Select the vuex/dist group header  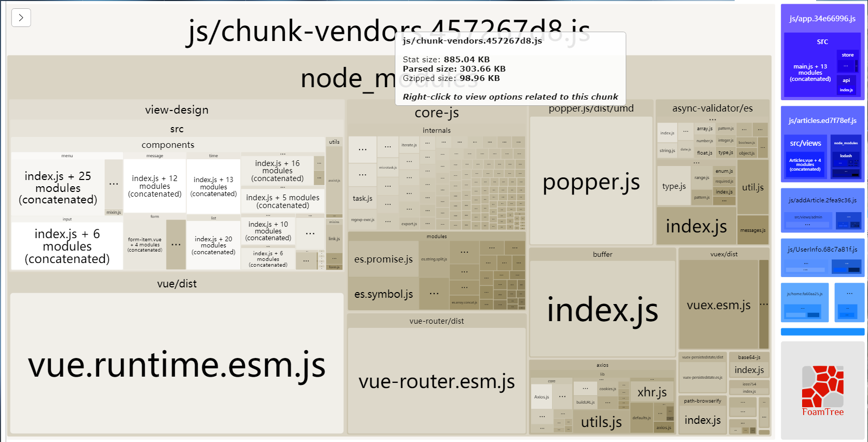724,254
